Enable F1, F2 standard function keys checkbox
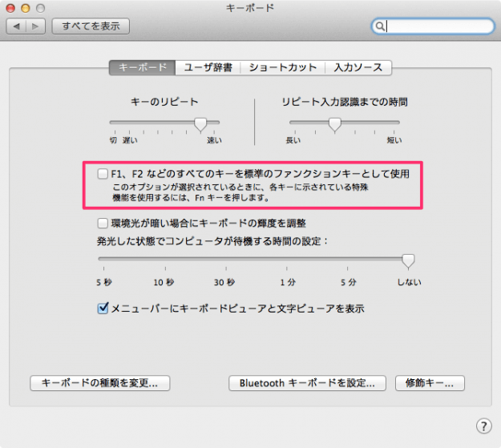 click(x=103, y=174)
